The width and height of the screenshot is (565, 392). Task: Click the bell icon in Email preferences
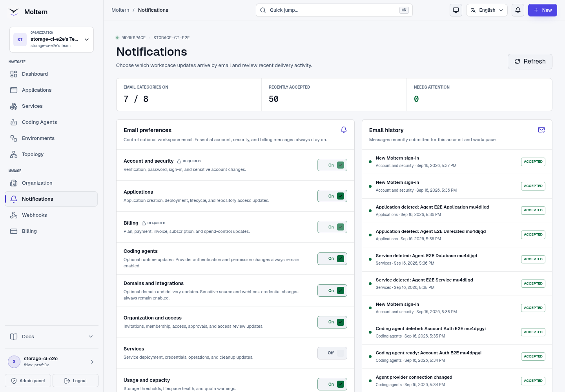coord(344,130)
